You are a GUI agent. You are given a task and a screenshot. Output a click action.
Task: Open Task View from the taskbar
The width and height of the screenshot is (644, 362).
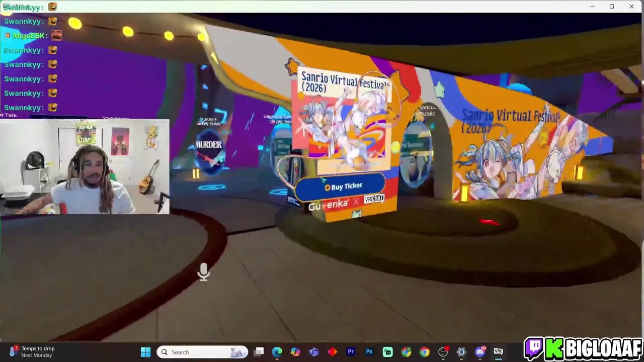(259, 352)
